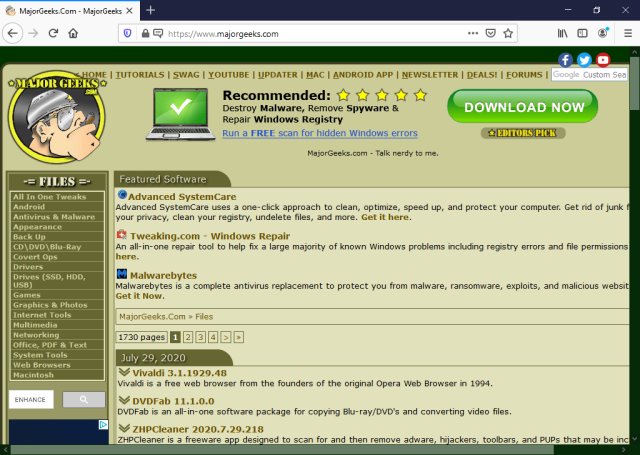Viewport: 640px width, 455px height.
Task: Open SWAG in the top nav
Action: (186, 75)
